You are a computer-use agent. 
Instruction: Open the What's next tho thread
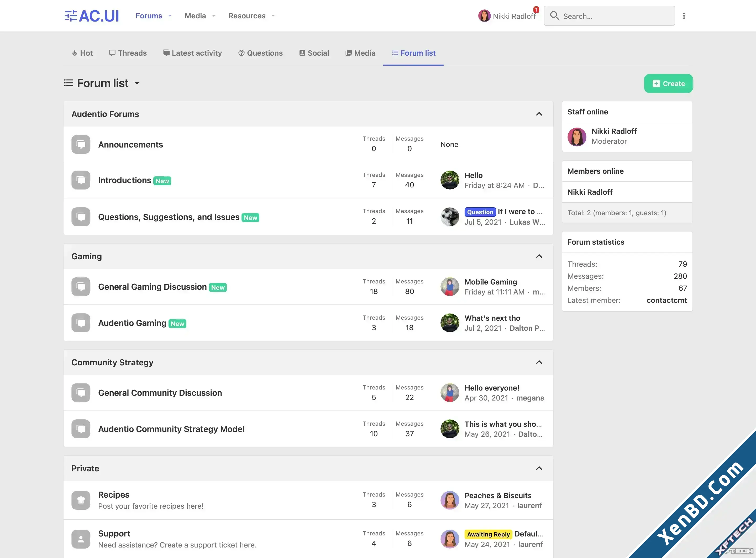coord(492,318)
